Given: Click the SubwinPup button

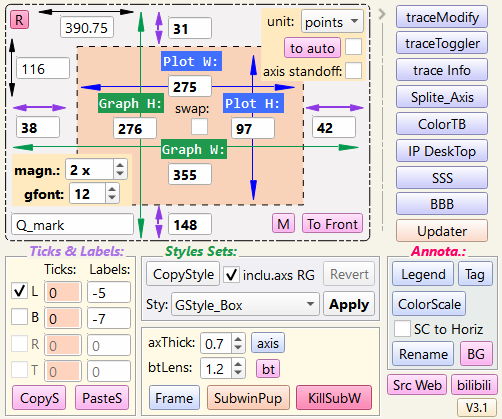Looking at the screenshot, I should [248, 398].
